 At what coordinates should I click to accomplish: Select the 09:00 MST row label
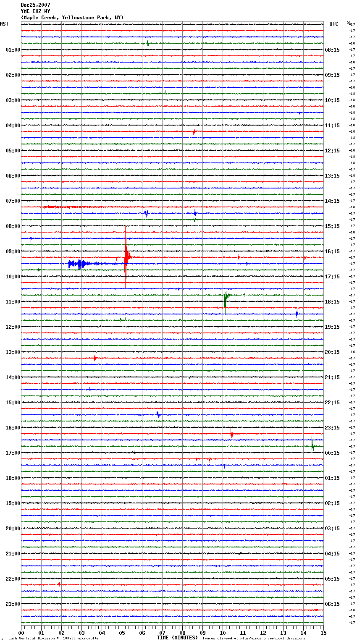[13, 251]
